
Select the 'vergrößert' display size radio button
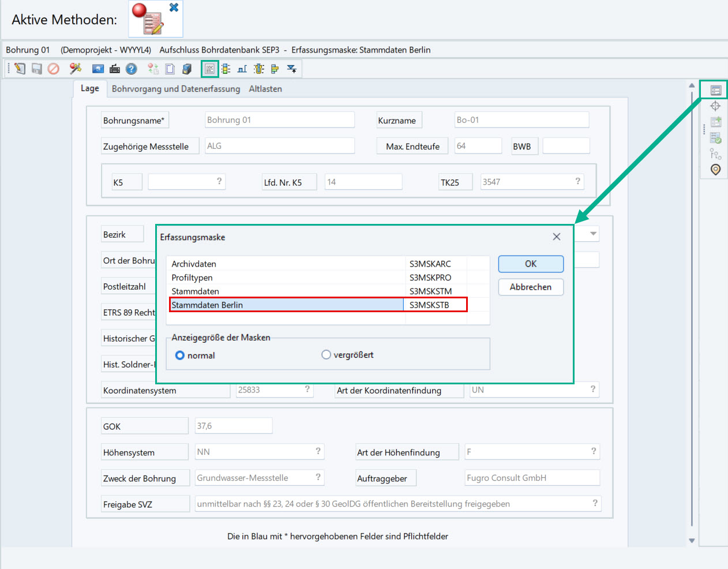pyautogui.click(x=326, y=355)
